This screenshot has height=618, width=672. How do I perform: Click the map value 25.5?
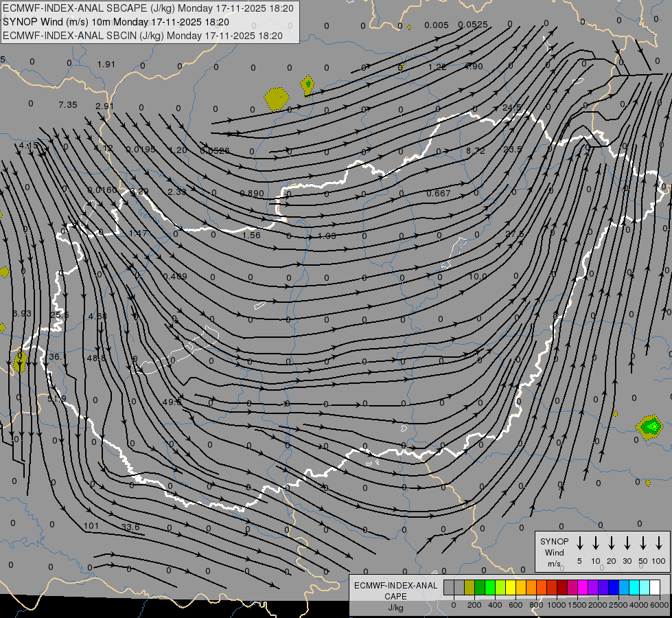click(59, 314)
